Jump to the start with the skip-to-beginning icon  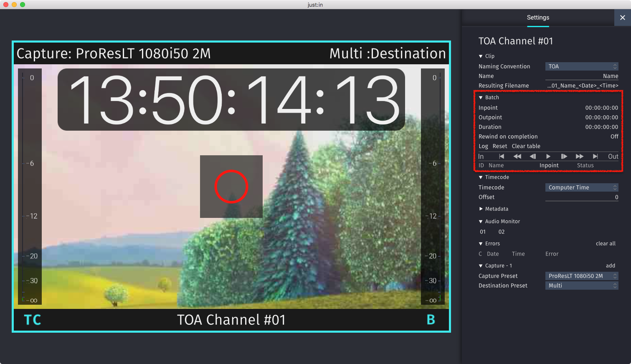pos(502,157)
